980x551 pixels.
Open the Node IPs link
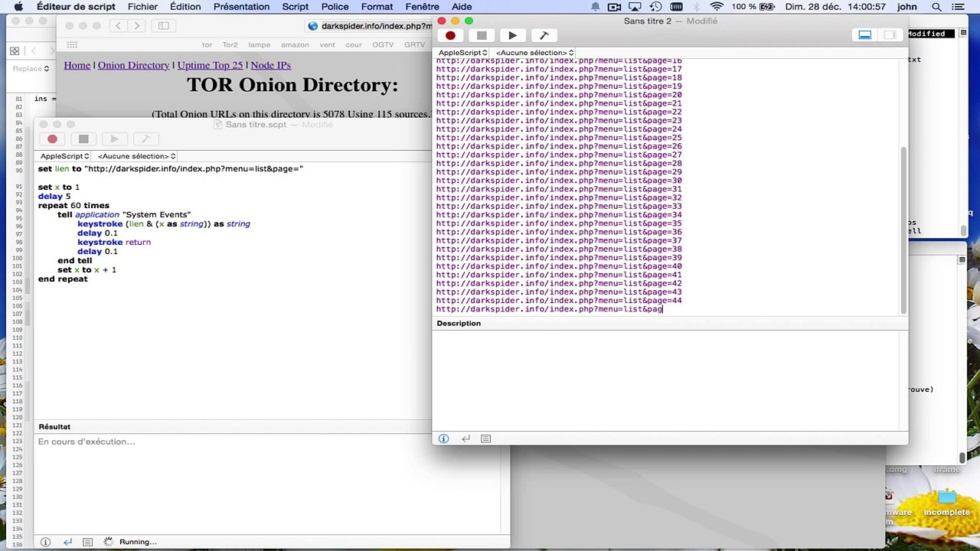click(x=270, y=65)
